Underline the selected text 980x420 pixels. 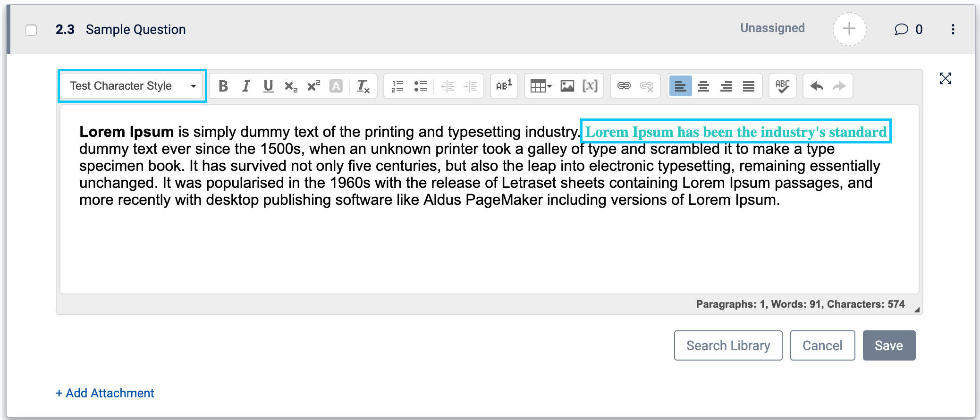269,86
